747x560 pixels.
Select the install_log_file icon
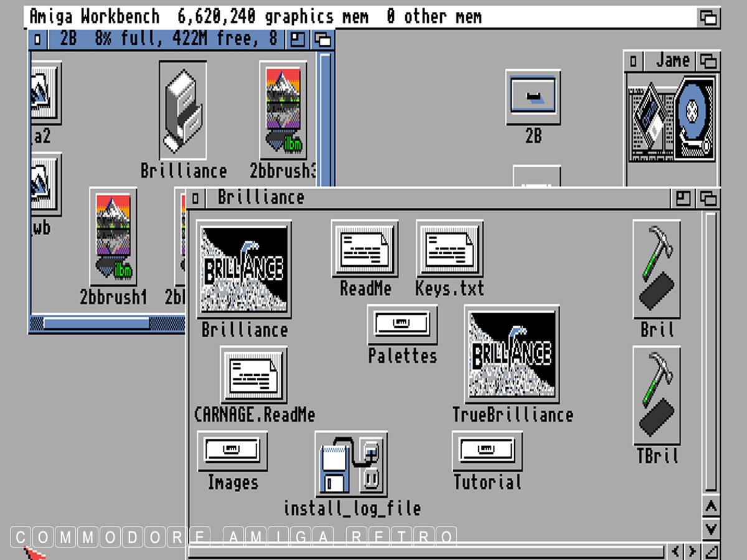(352, 465)
